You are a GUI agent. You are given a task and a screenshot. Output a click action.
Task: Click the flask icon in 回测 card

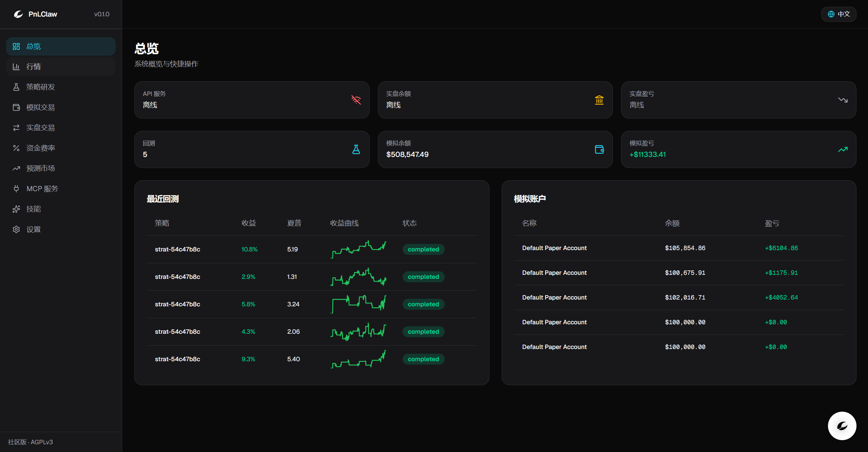(356, 149)
